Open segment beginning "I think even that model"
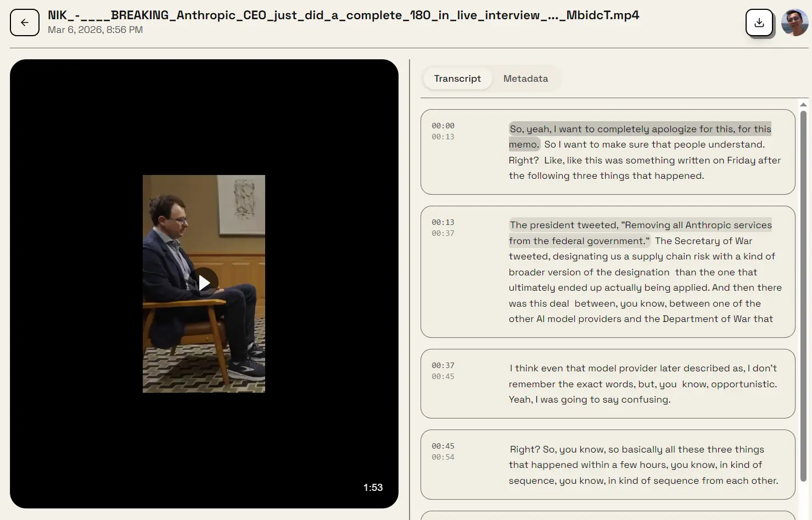This screenshot has width=812, height=520. (x=607, y=383)
